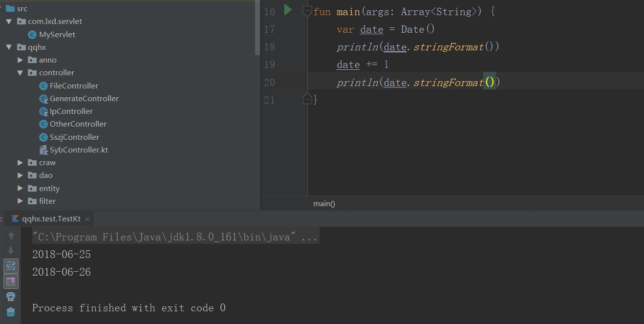Click console output '2018-06-25'
The height and width of the screenshot is (324, 644).
tap(62, 255)
